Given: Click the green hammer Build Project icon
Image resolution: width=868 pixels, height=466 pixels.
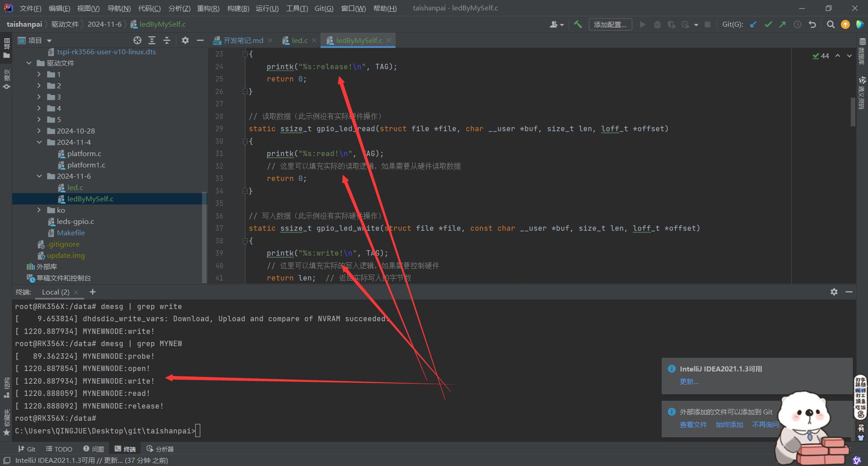Looking at the screenshot, I should 578,24.
